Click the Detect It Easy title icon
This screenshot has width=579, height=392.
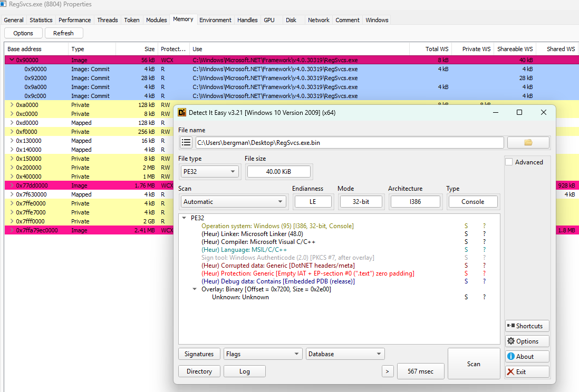(x=182, y=113)
